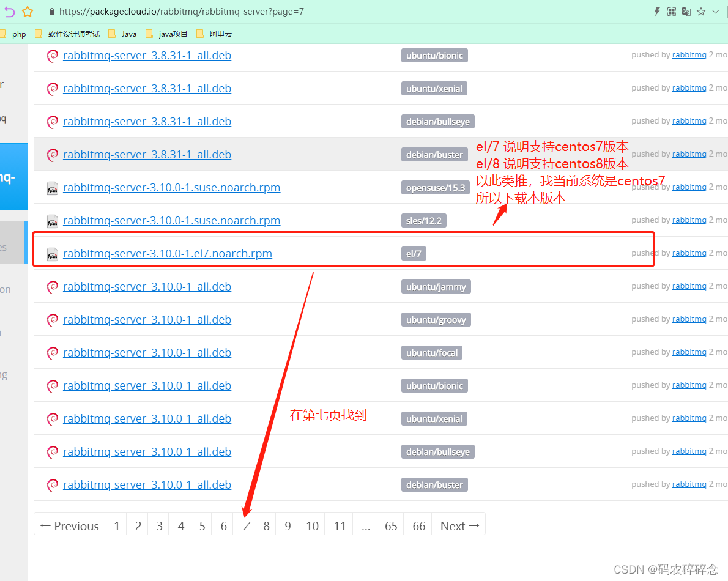This screenshot has height=581, width=728.
Task: Click Debian icon of 3.10.0 ubuntu/groovy package
Action: [x=53, y=320]
